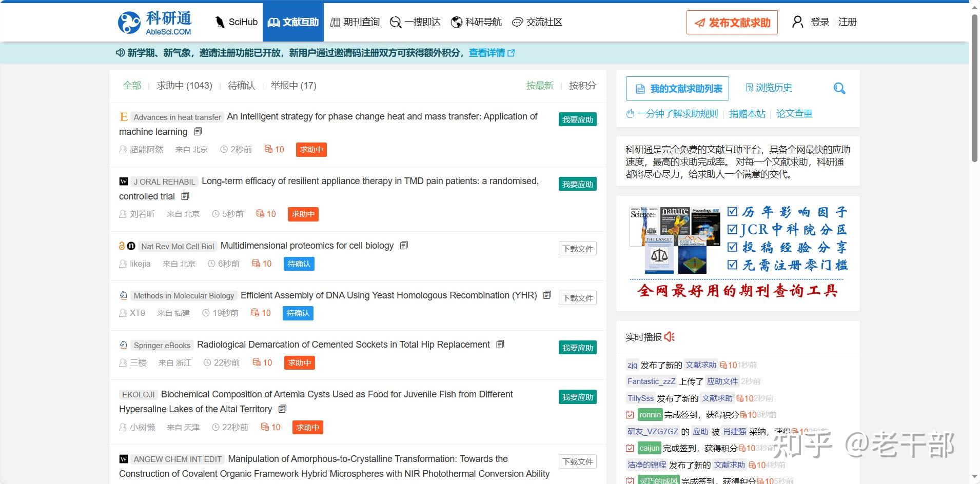980x484 pixels.
Task: Click 我要应助 on the heat transfer request
Action: pyautogui.click(x=577, y=119)
